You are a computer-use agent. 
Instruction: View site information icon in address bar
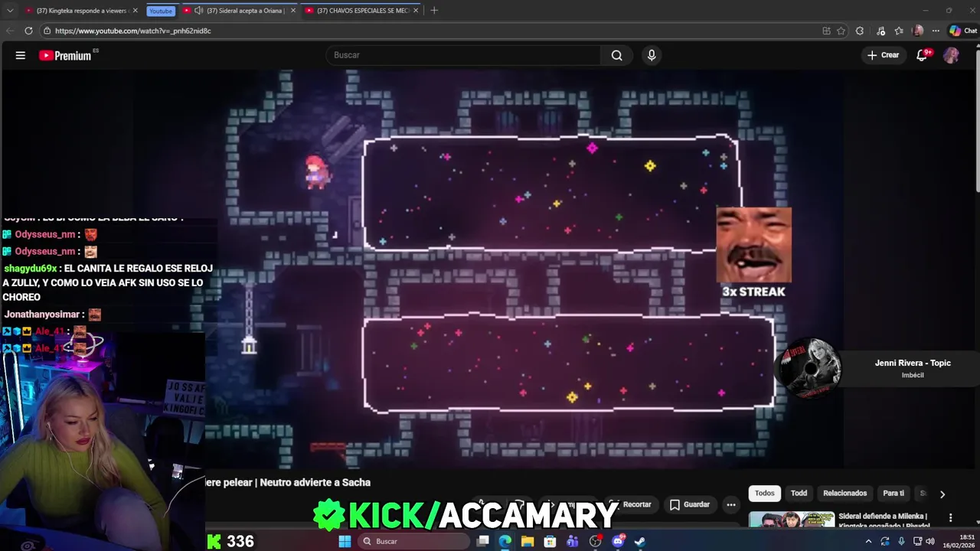pos(47,31)
